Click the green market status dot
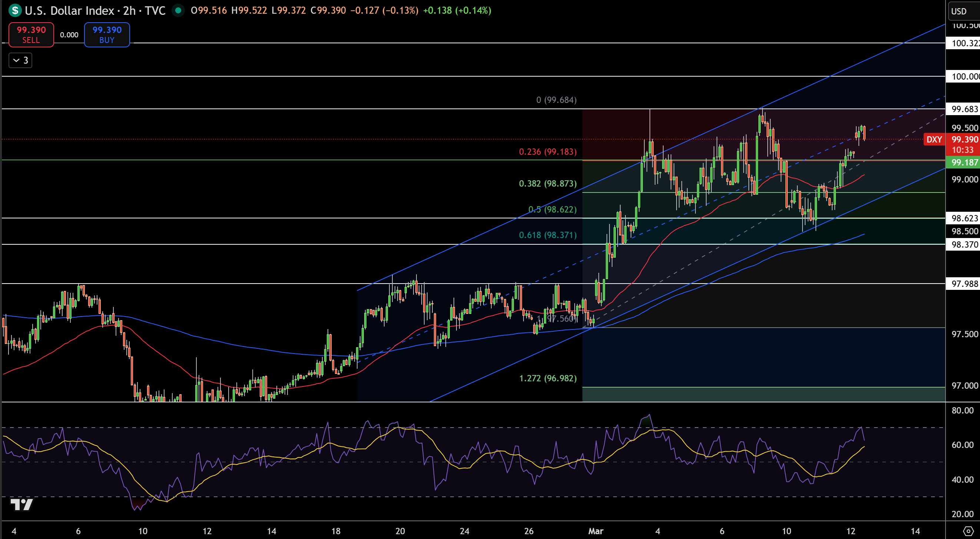Viewport: 980px width, 539px height. pos(178,10)
